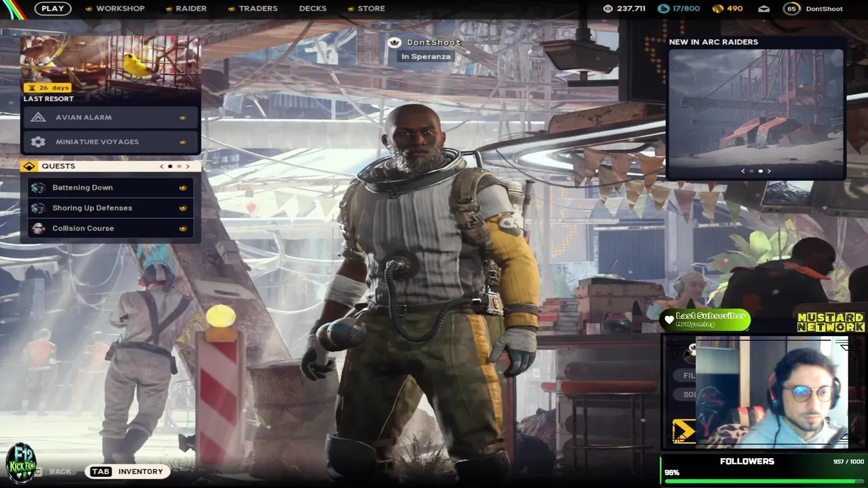This screenshot has width=868, height=488.
Task: Click the 96% followers percentage
Action: click(x=672, y=472)
